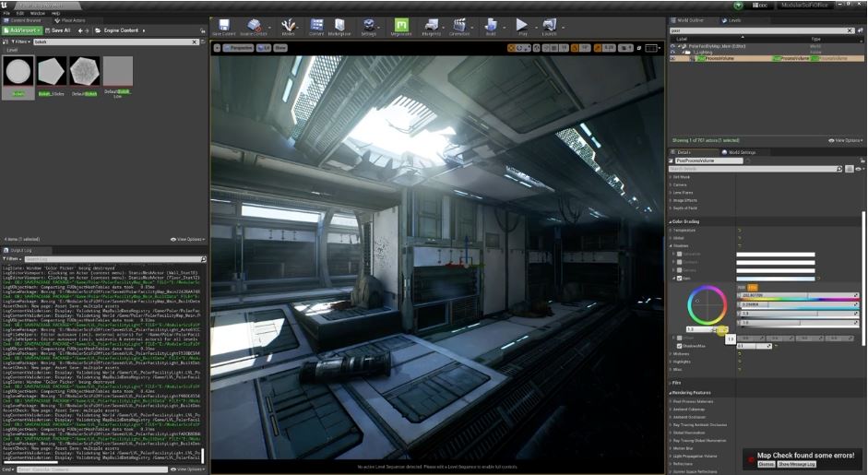Open the Marketplace from the toolbar
The width and height of the screenshot is (868, 475).
(339, 26)
